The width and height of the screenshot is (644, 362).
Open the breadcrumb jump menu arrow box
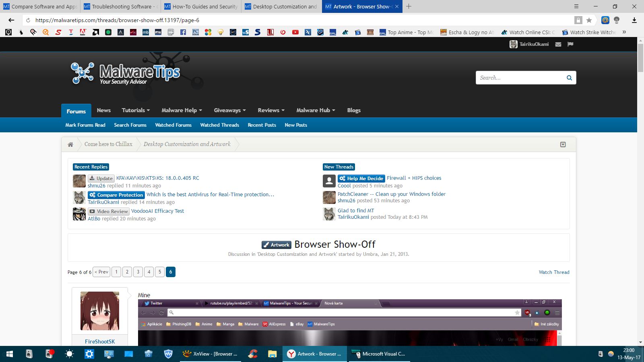[x=563, y=144]
